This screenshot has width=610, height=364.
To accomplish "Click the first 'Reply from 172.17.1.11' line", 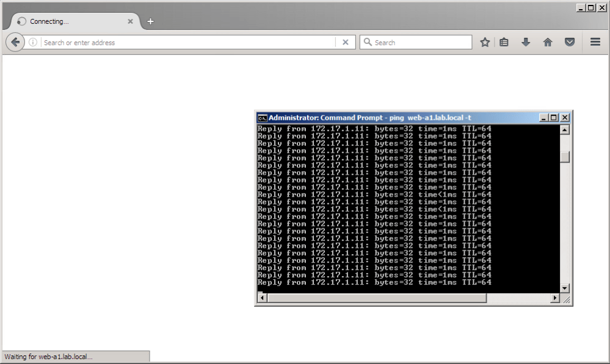I will point(374,128).
